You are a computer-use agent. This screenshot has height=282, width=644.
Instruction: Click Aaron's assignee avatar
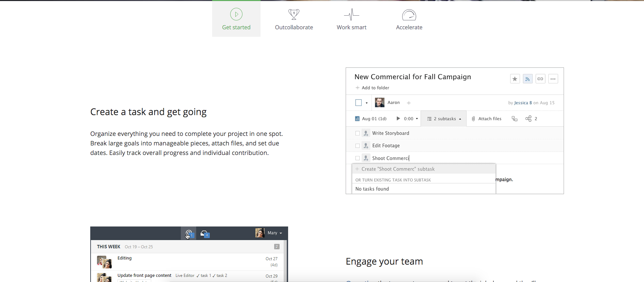[380, 103]
